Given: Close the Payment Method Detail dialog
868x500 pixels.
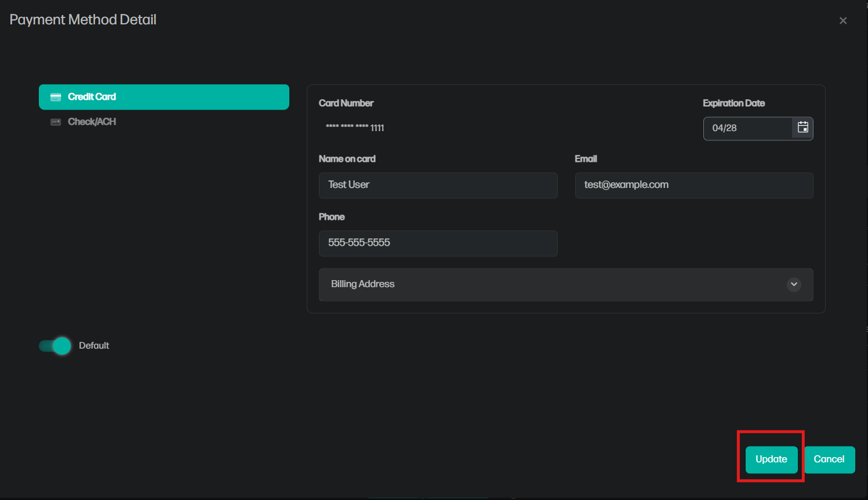Looking at the screenshot, I should (843, 21).
